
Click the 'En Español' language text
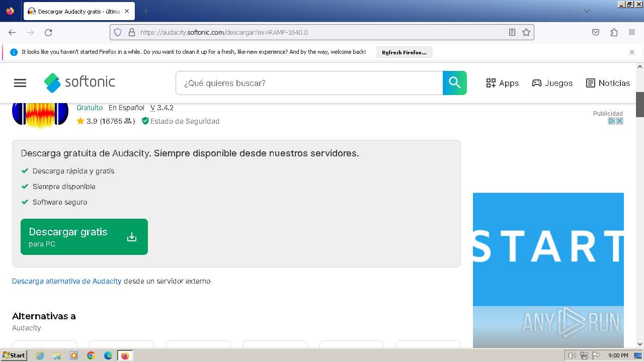tap(126, 108)
